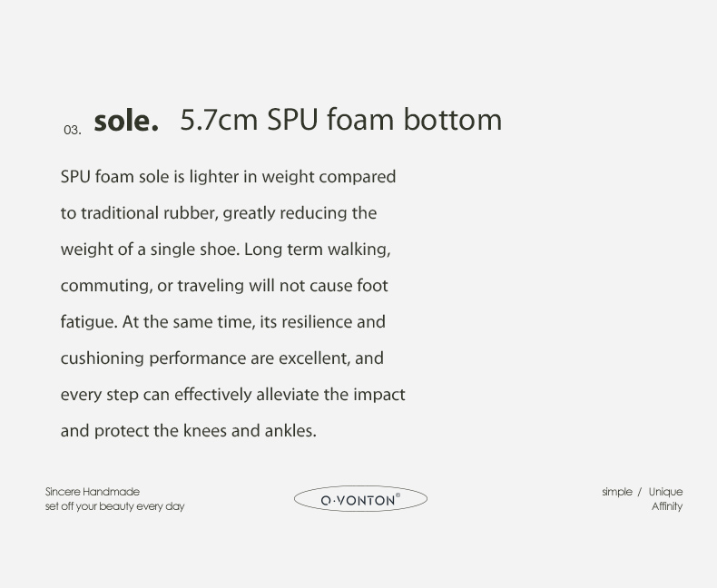
Task: Select the bold "sole." heading
Action: point(126,121)
